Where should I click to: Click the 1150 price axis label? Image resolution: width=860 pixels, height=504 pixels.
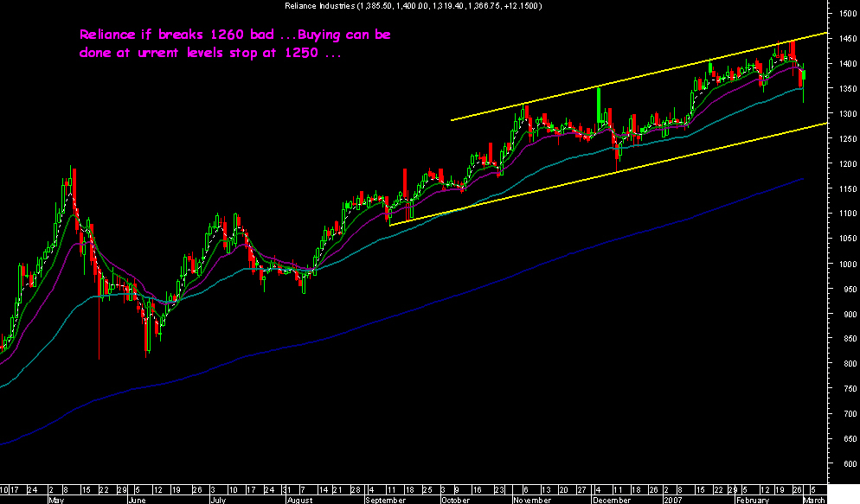(848, 189)
